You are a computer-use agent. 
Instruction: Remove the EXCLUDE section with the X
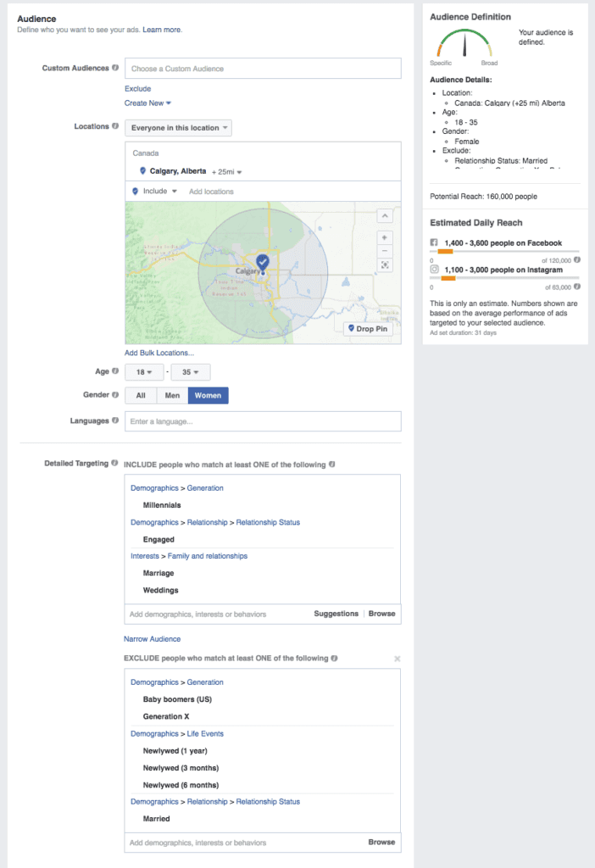tap(397, 659)
